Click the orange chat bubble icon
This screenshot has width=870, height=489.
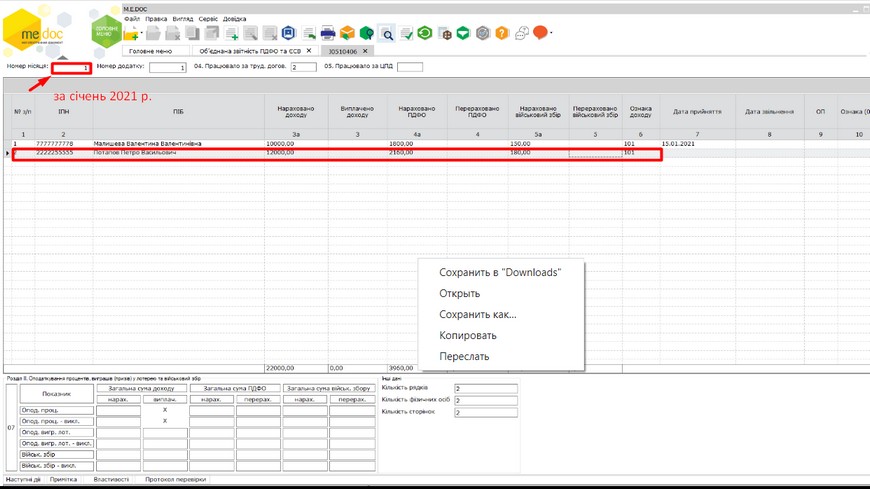pos(540,33)
